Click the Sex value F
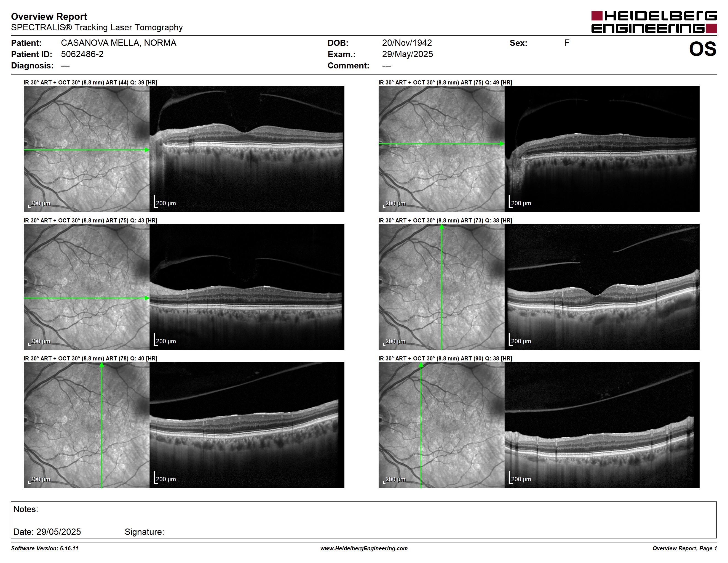 point(567,43)
